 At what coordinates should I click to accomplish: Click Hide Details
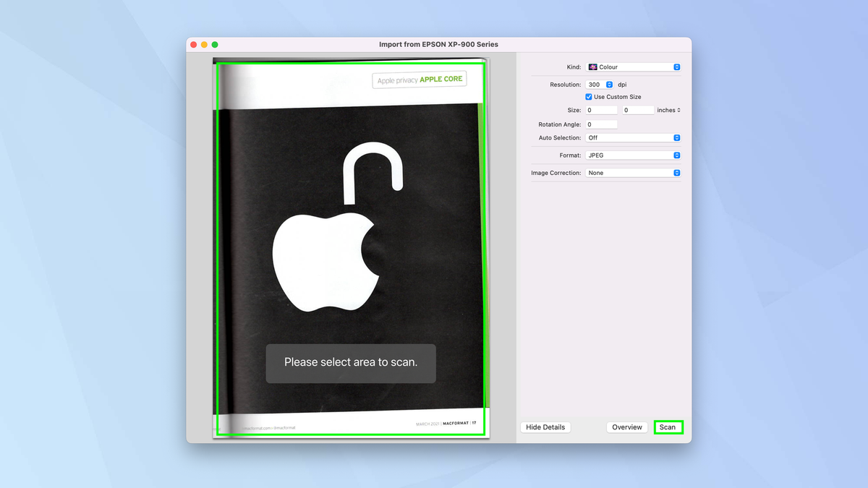[545, 427]
